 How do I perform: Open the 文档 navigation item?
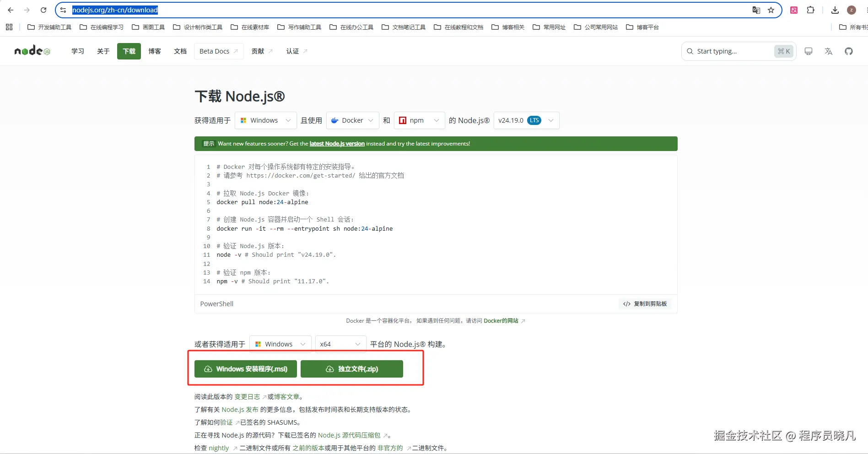[x=180, y=51]
